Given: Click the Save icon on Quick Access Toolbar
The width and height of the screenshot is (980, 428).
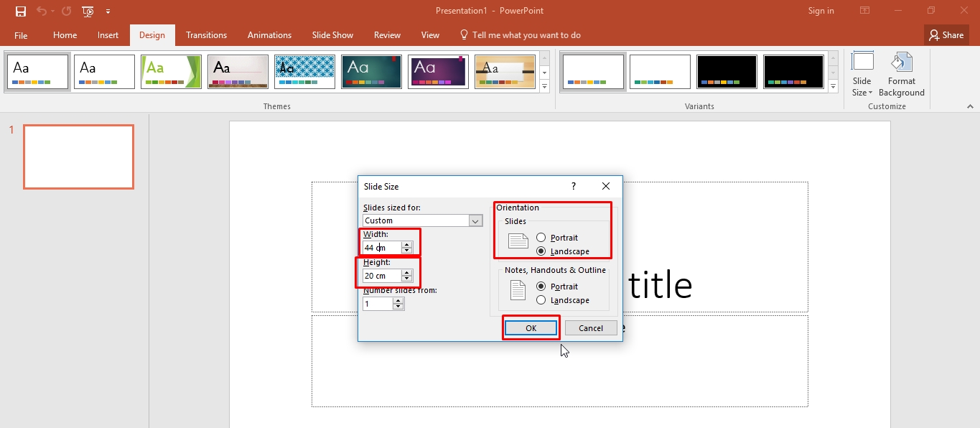Looking at the screenshot, I should [19, 10].
